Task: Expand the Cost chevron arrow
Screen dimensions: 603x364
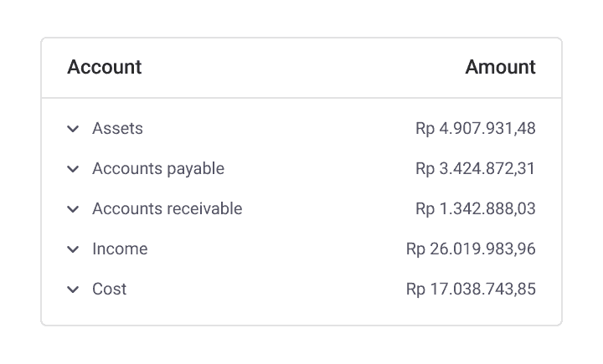Action: [x=73, y=290]
